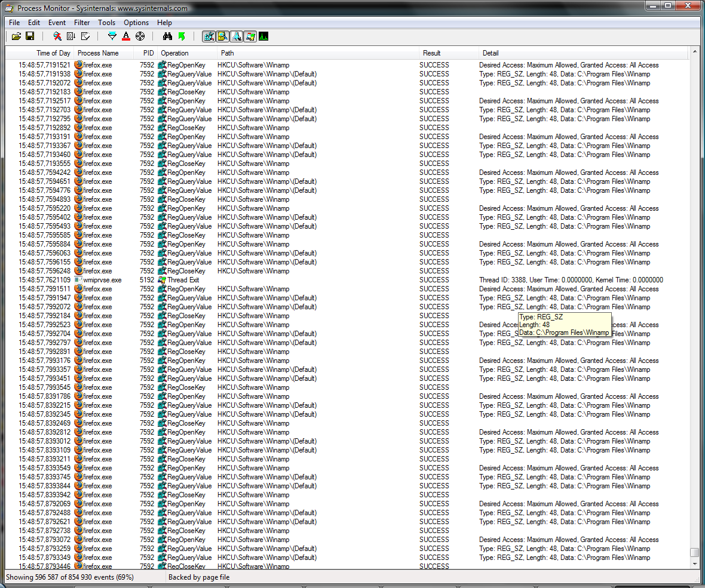This screenshot has width=705, height=588.
Task: Click firefox icon in row 15:48:57,7191938
Action: (x=78, y=74)
